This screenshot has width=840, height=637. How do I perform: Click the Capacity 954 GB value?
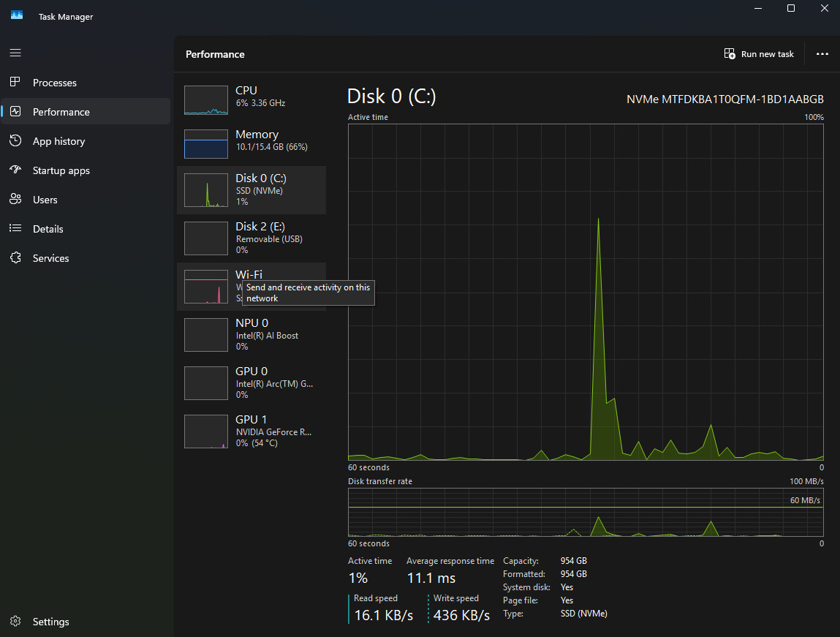574,560
